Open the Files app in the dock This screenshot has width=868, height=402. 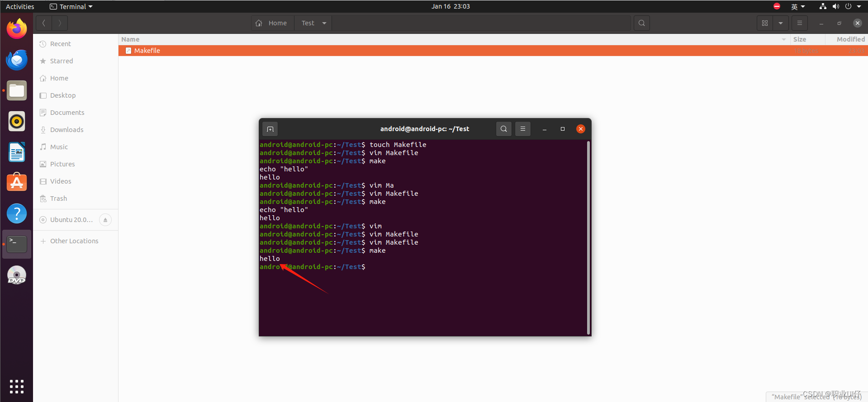(17, 90)
